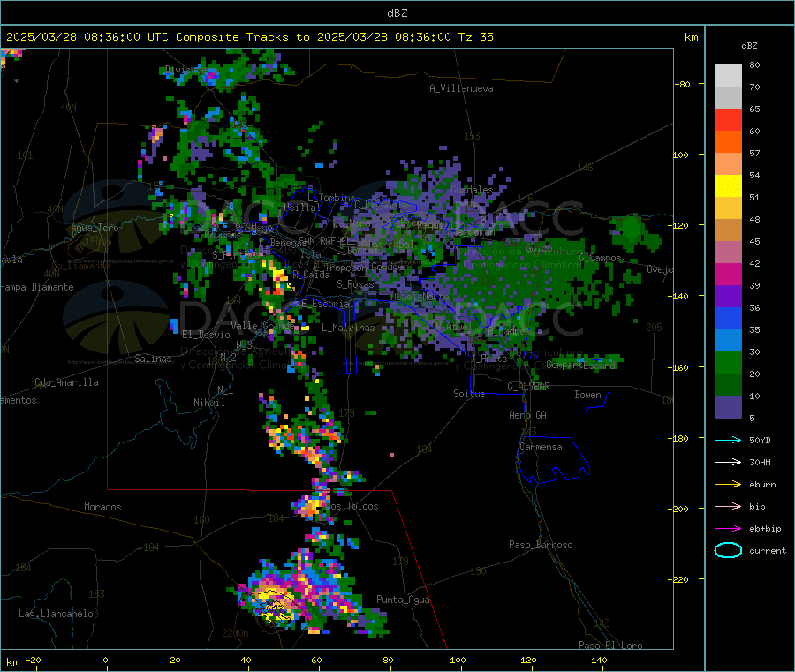The width and height of the screenshot is (795, 672).
Task: Click the 'Guadales' map label
Action: click(472, 190)
